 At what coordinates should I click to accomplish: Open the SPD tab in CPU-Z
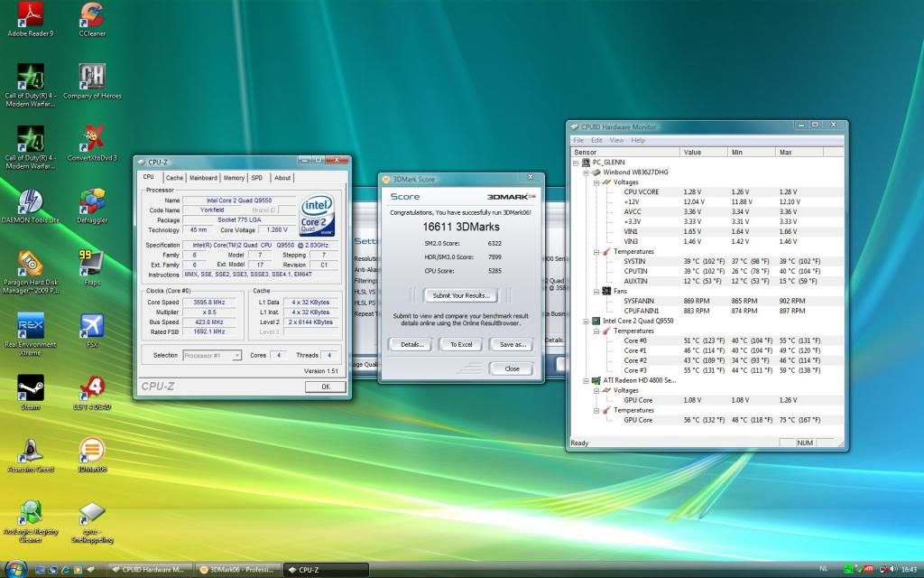(x=257, y=178)
